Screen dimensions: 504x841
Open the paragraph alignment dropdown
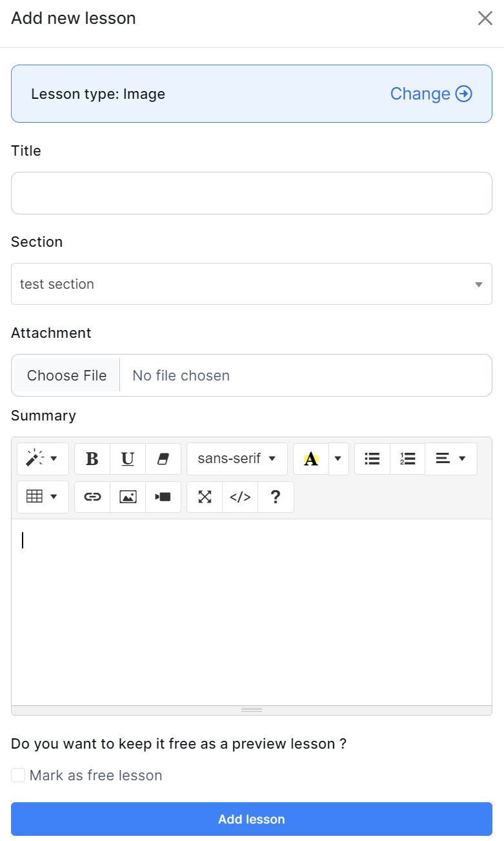click(450, 459)
